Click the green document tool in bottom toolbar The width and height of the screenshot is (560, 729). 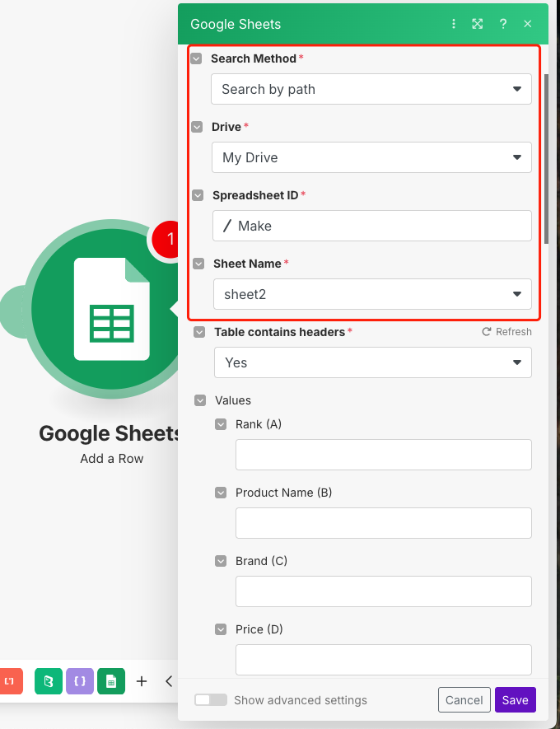coord(49,681)
